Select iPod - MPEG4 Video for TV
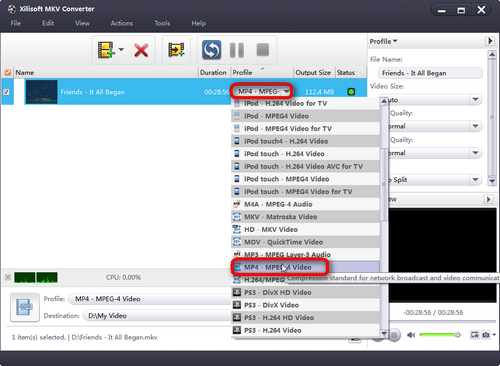The height and width of the screenshot is (366, 500). 305,129
